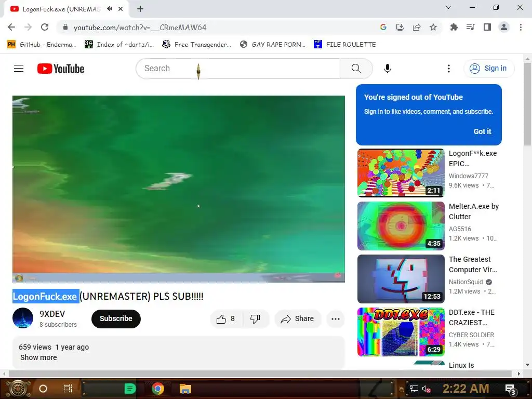Viewport: 532px width, 399px height.
Task: Focus the address bar URL
Action: pos(140,28)
